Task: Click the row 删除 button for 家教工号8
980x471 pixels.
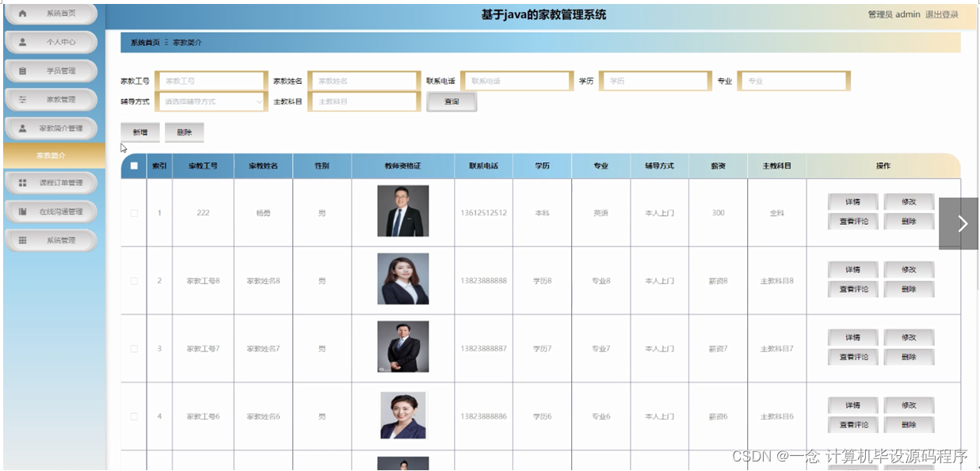Action: coord(909,290)
